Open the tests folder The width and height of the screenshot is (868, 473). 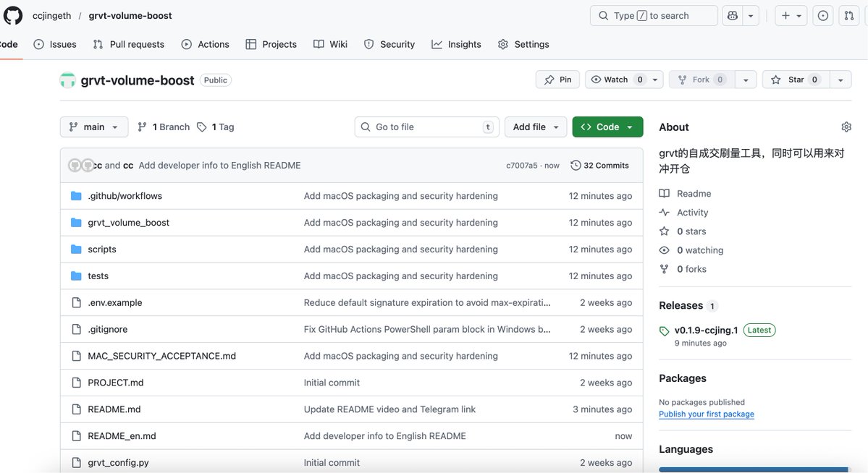tap(98, 276)
